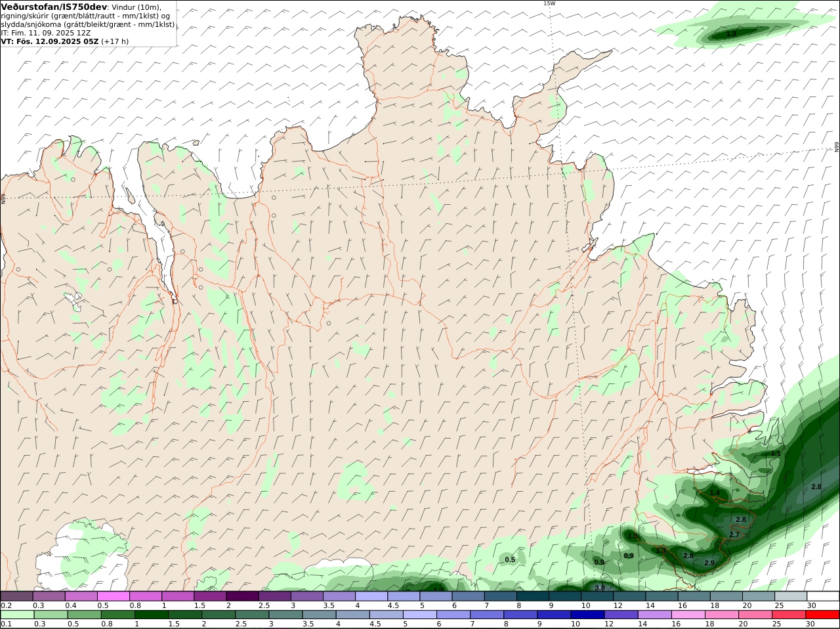This screenshot has height=629, width=840.
Task: Click the 1.3 precipitation value offshore
Action: 731,33
